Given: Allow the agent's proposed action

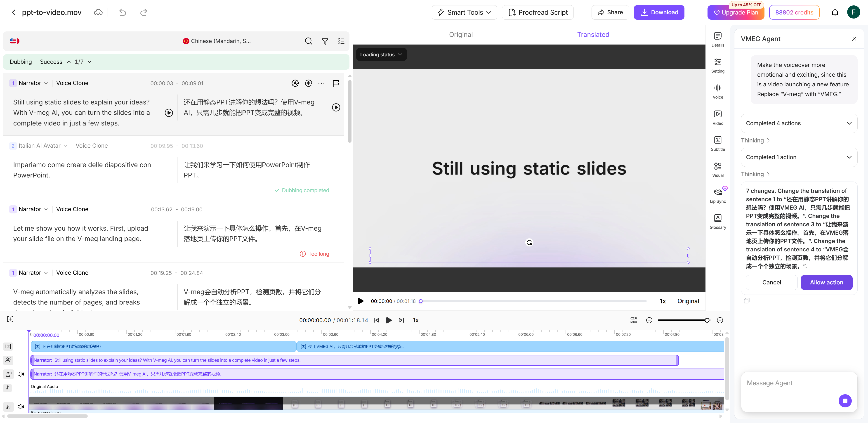Looking at the screenshot, I should (826, 282).
